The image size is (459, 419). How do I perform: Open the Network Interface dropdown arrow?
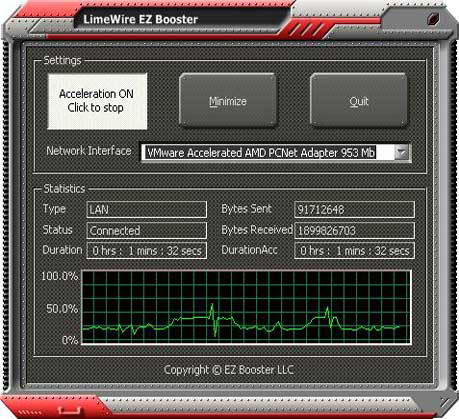(x=401, y=153)
